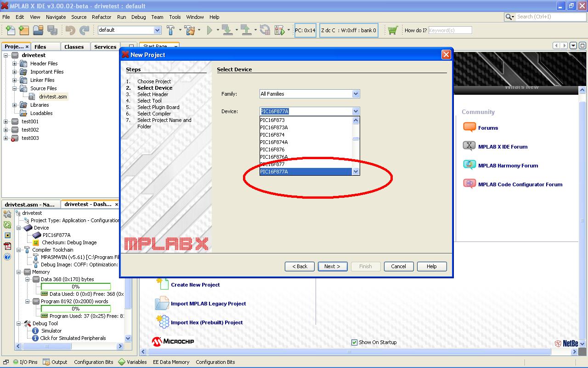This screenshot has height=368, width=588.
Task: Open the Refactor menu
Action: [x=102, y=17]
